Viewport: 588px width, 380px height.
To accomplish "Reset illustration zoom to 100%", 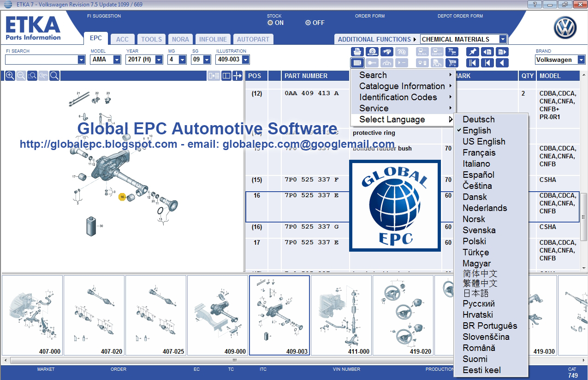I will pos(43,76).
